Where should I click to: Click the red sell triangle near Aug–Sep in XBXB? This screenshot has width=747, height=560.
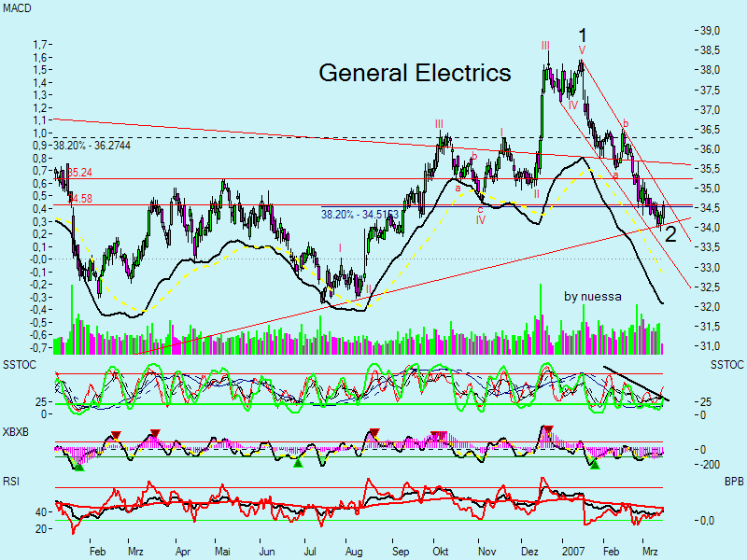click(374, 432)
